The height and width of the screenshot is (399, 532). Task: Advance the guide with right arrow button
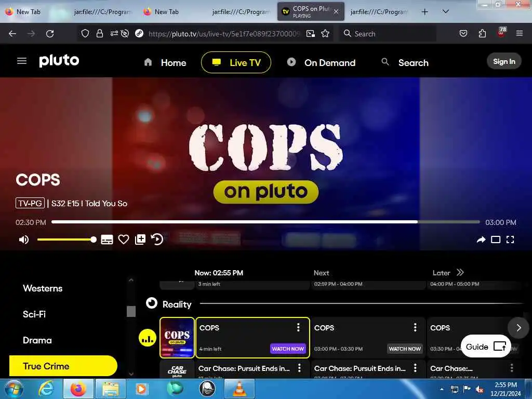coord(518,328)
